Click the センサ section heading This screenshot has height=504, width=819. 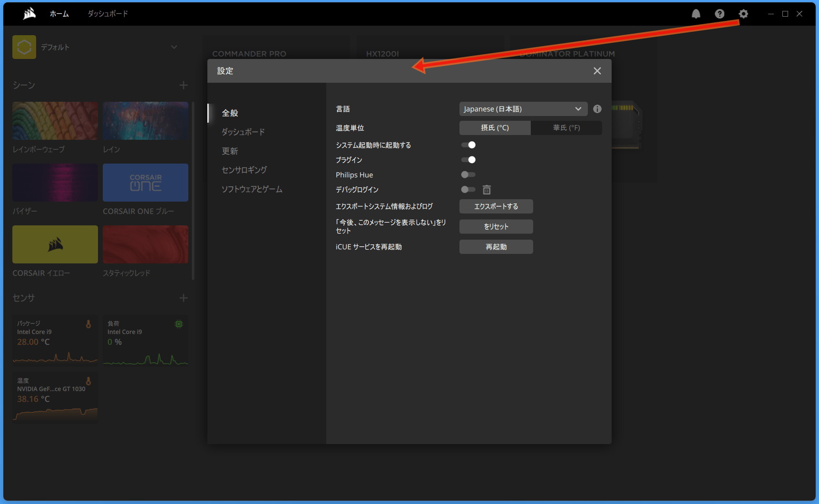[x=23, y=298]
